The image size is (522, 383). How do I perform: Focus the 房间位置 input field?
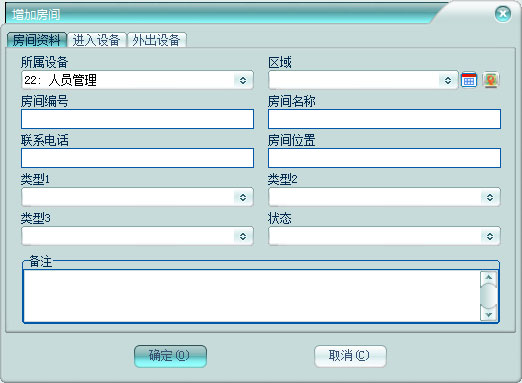pos(384,158)
